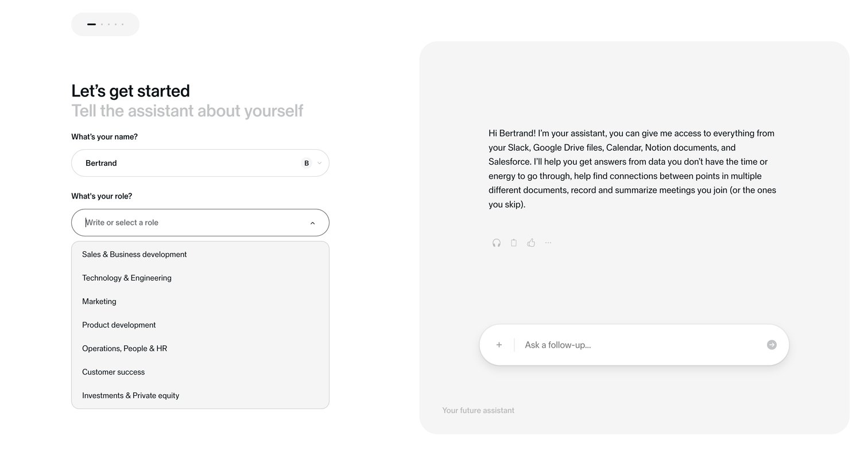Screen dimensions: 868x467
Task: Click the plus attachment icon in chat box
Action: tap(499, 345)
